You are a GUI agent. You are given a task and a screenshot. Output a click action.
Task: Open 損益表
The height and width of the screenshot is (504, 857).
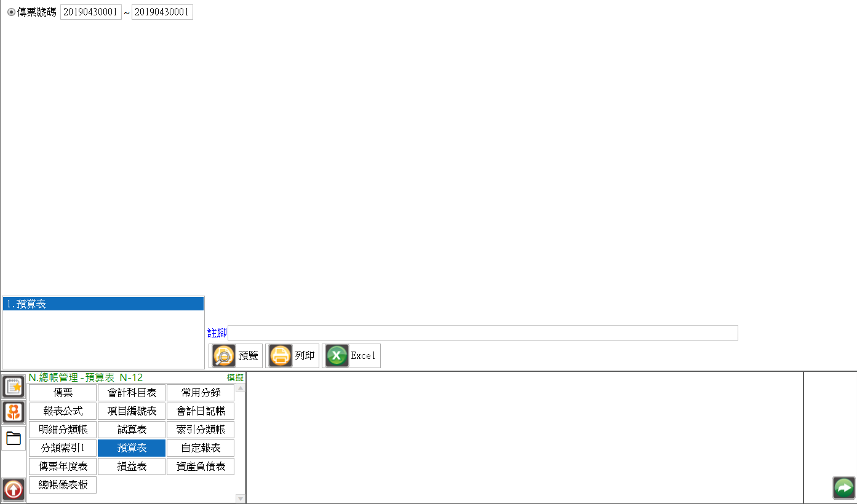coord(132,467)
